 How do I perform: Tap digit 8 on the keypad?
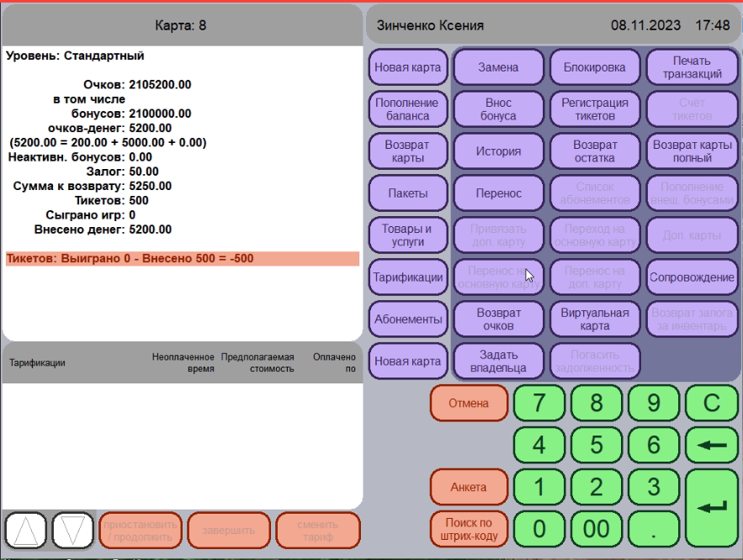click(x=597, y=403)
